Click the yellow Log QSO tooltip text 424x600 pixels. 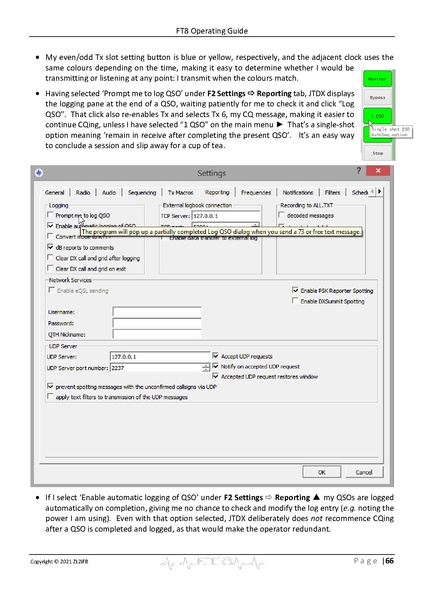(221, 232)
